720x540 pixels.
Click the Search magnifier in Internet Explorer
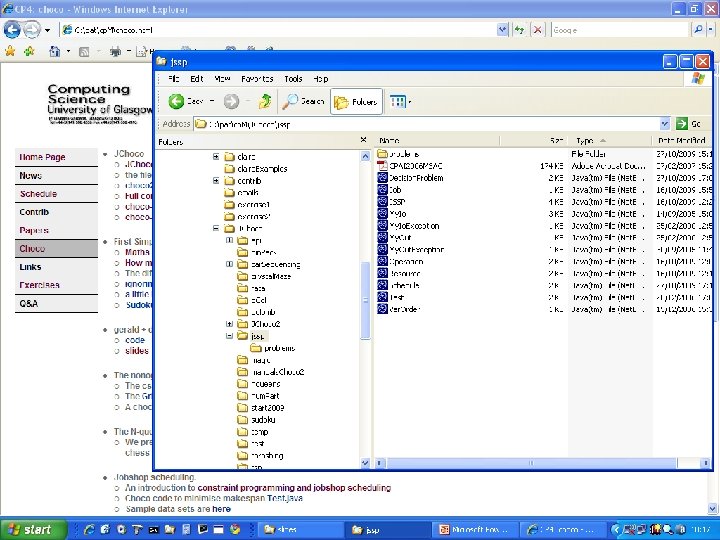[x=698, y=30]
